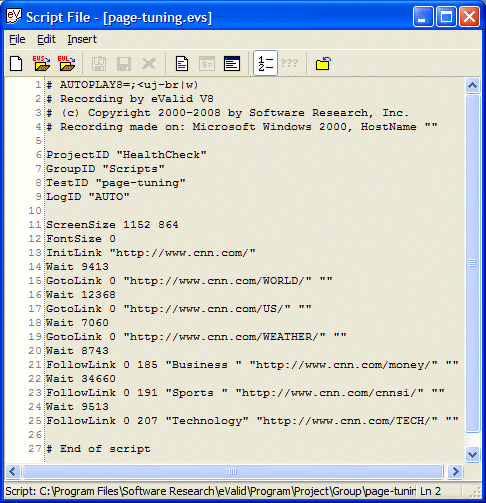The width and height of the screenshot is (486, 503).
Task: Click the New blank script icon
Action: click(16, 63)
